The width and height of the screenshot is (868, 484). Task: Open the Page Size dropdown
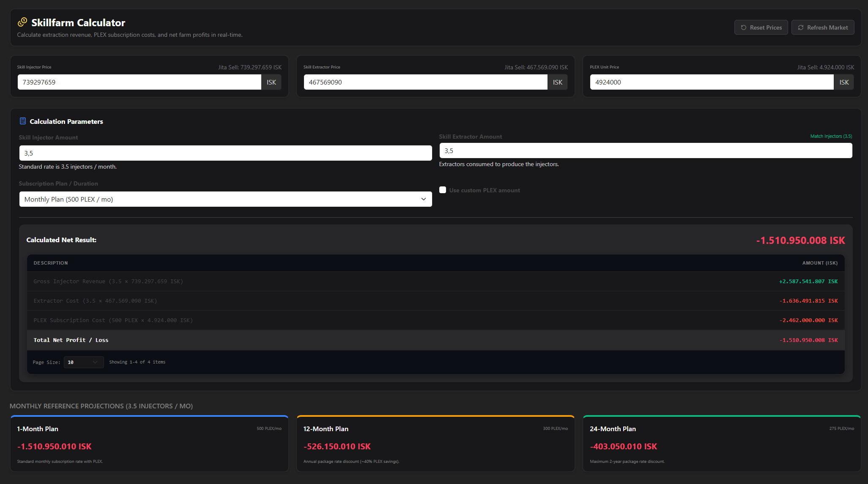tap(84, 362)
